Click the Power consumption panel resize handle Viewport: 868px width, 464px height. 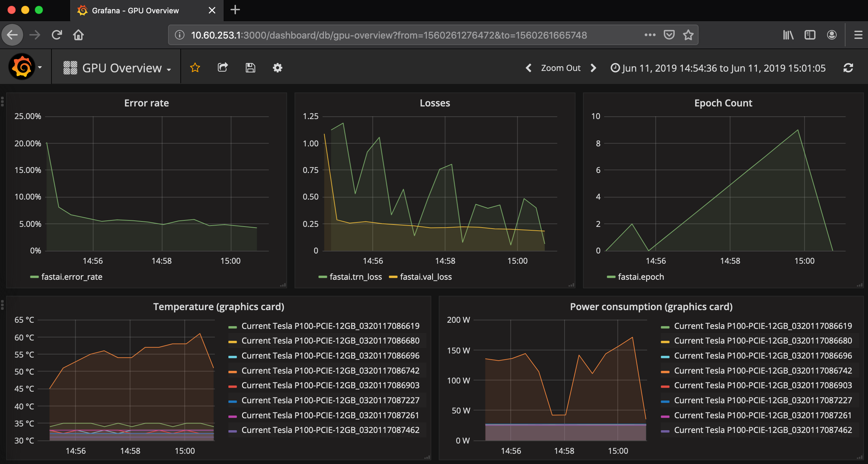(859, 457)
